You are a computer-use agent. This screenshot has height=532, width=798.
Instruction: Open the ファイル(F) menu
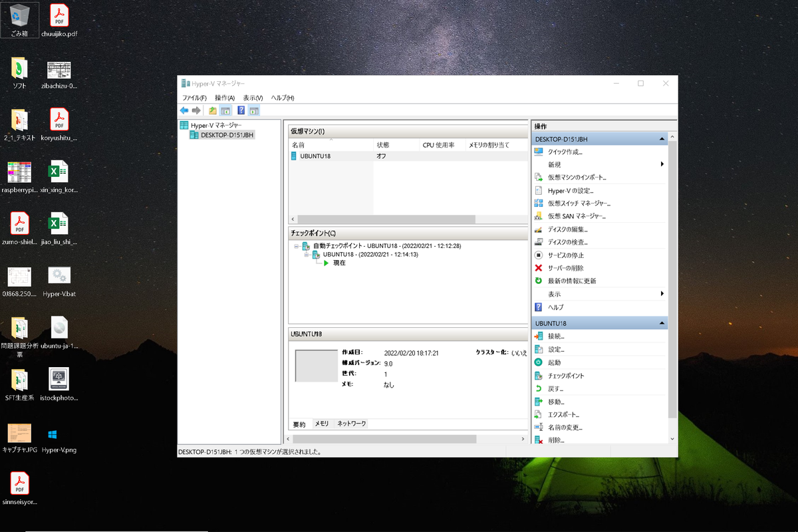pyautogui.click(x=194, y=98)
